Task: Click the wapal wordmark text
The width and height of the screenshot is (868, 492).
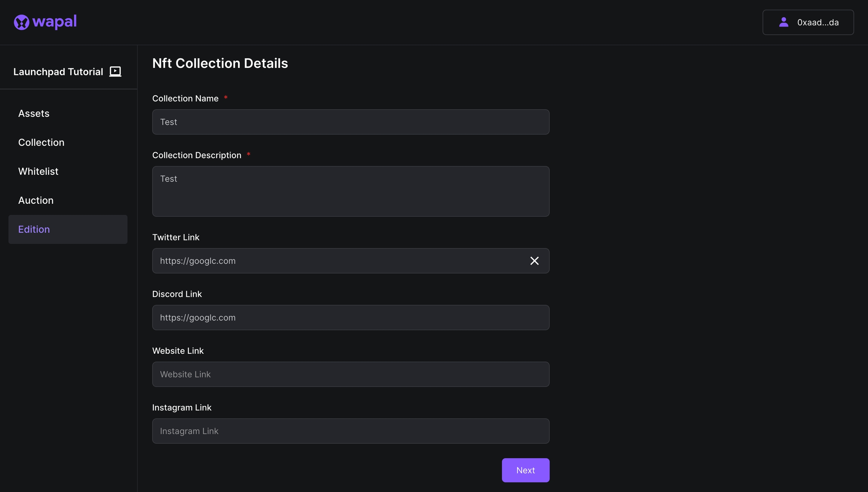Action: [55, 21]
